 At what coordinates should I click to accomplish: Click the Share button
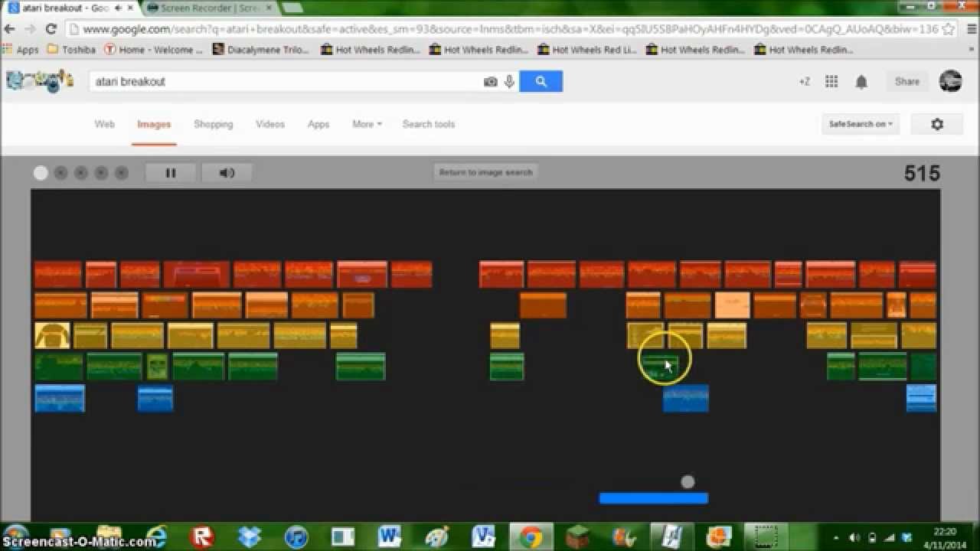pyautogui.click(x=907, y=81)
